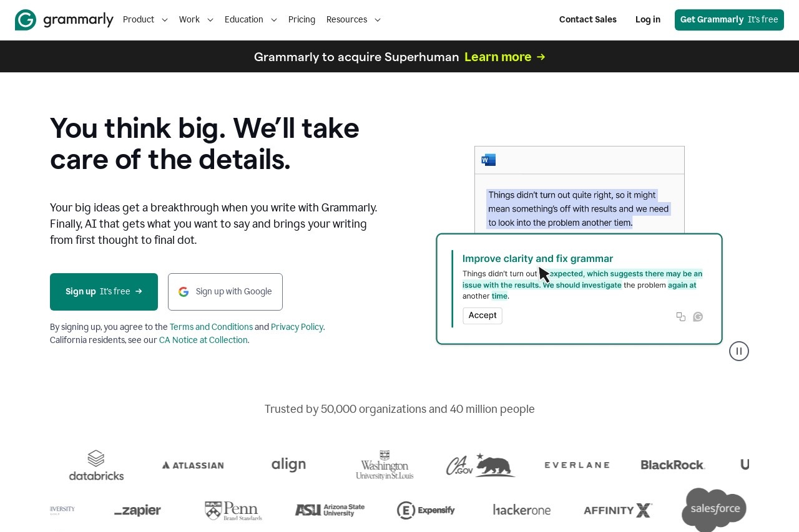The width and height of the screenshot is (799, 532).
Task: Expand the Resources menu chevron
Action: point(378,20)
